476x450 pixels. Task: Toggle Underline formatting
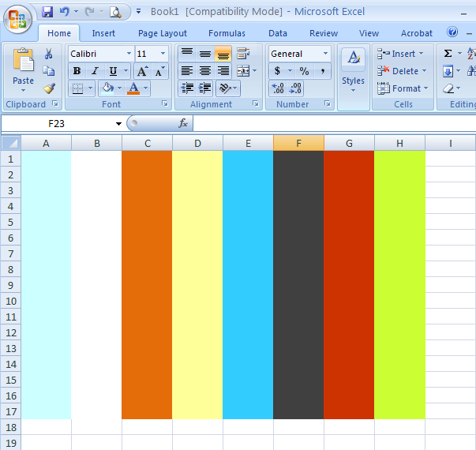113,71
